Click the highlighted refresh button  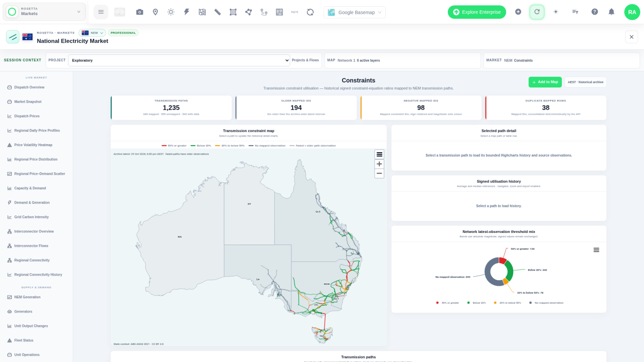[537, 12]
